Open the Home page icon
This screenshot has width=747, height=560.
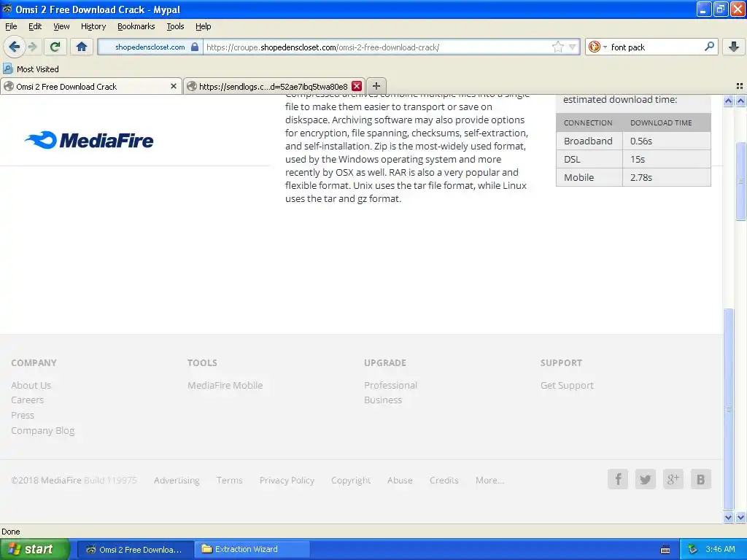click(x=82, y=47)
